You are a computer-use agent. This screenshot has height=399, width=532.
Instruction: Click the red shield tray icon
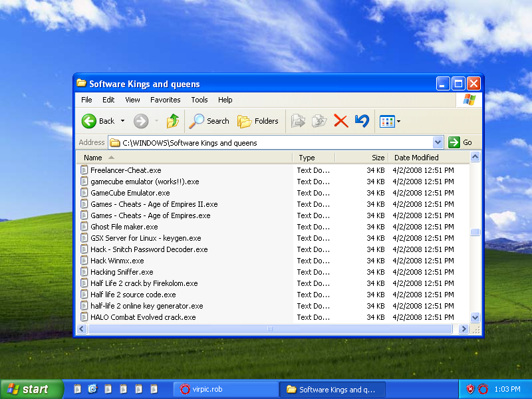(x=470, y=389)
